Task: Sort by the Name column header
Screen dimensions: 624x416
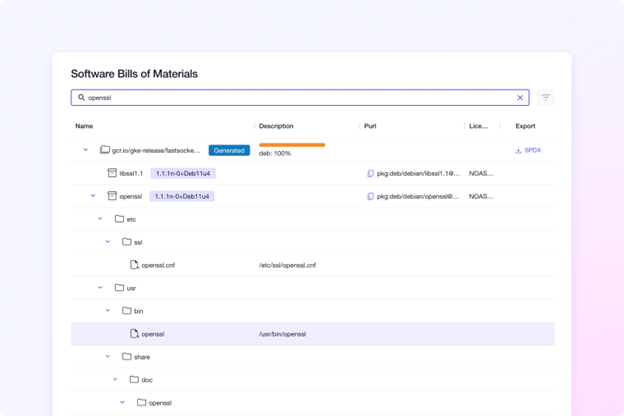Action: 84,126
